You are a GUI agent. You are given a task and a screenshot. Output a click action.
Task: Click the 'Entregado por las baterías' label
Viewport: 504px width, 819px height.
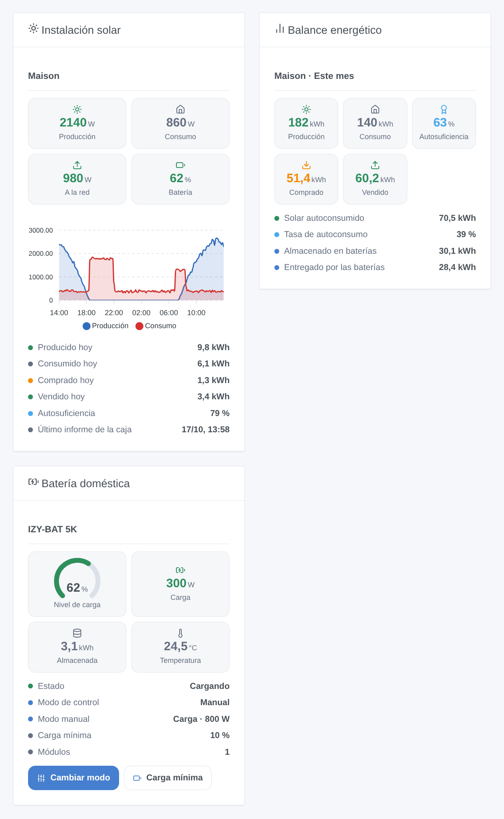334,267
